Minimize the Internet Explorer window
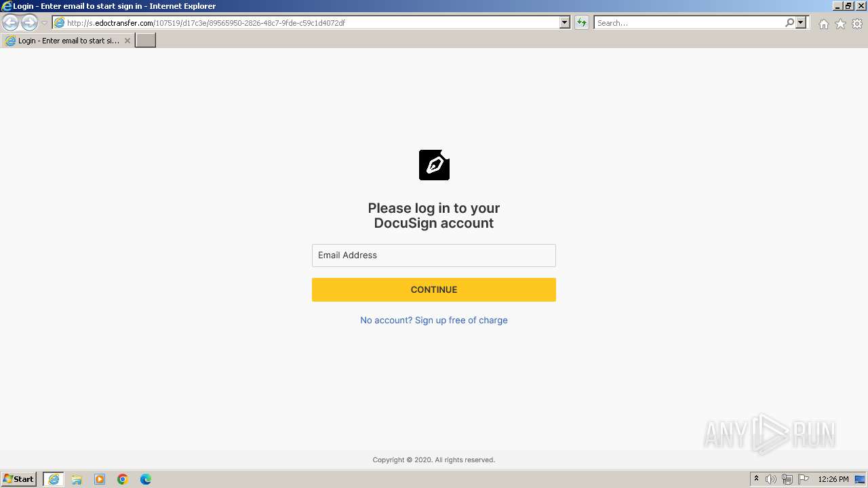This screenshot has width=868, height=488. pyautogui.click(x=837, y=6)
